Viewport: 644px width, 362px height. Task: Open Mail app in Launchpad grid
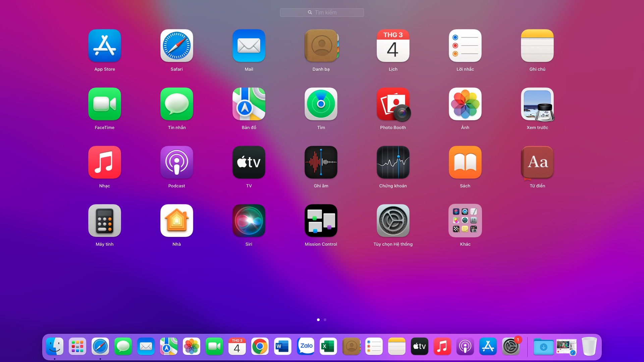click(x=249, y=46)
